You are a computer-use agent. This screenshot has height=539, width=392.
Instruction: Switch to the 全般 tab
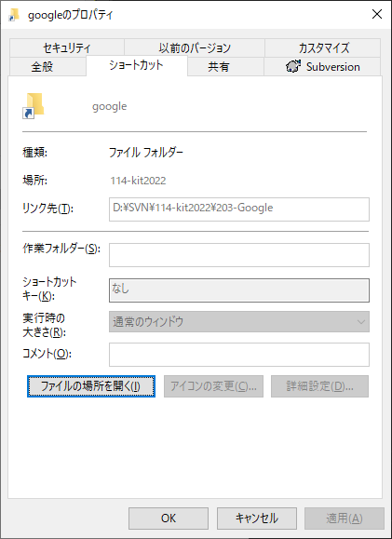click(47, 67)
